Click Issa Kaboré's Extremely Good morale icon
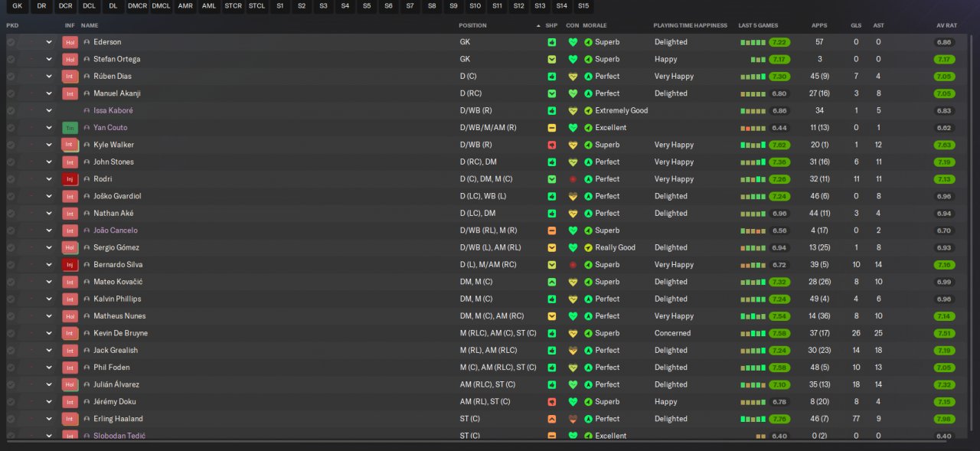Image resolution: width=980 pixels, height=451 pixels. pos(588,110)
